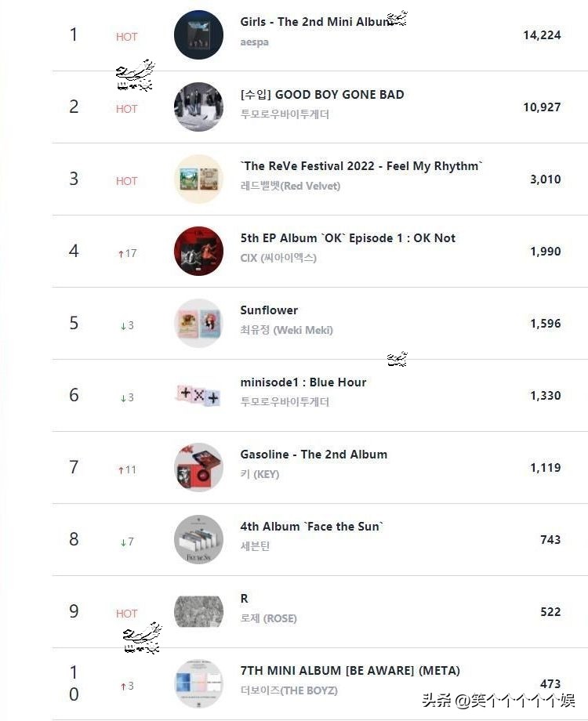Click 'The ReVe Festival 2022 - Feel My Rhythm' title

[361, 166]
